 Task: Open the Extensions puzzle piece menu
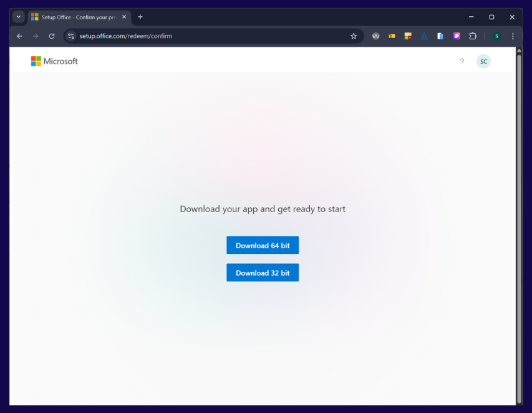coord(473,36)
